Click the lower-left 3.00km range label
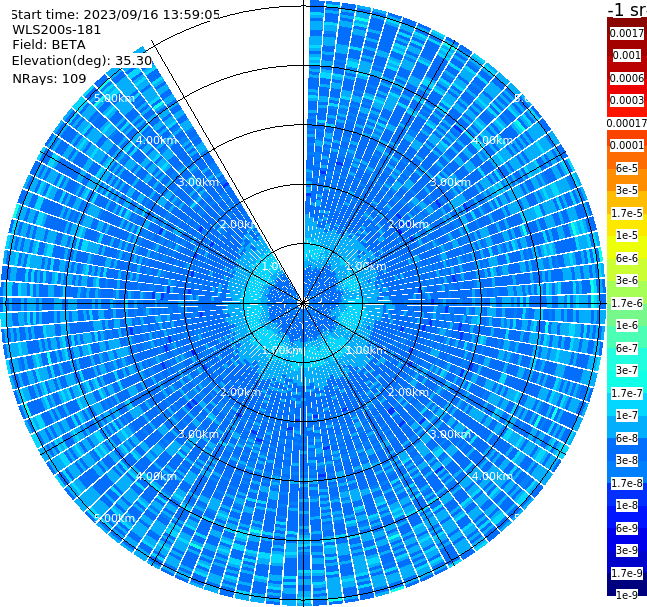647x607 pixels. (x=198, y=434)
